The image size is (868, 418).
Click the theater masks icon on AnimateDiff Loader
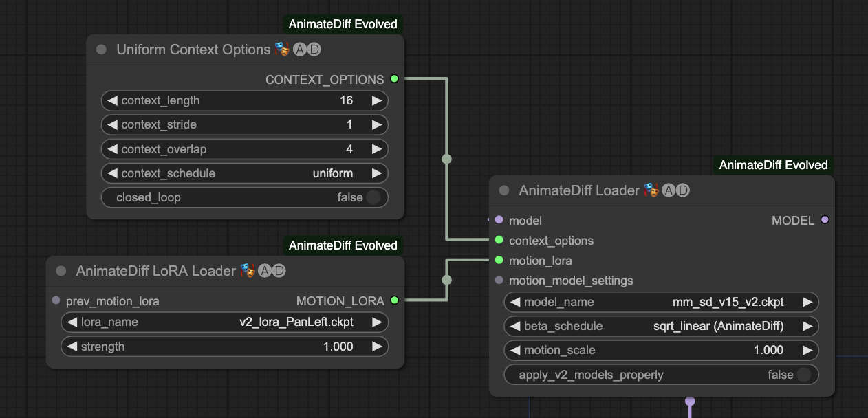(x=650, y=190)
